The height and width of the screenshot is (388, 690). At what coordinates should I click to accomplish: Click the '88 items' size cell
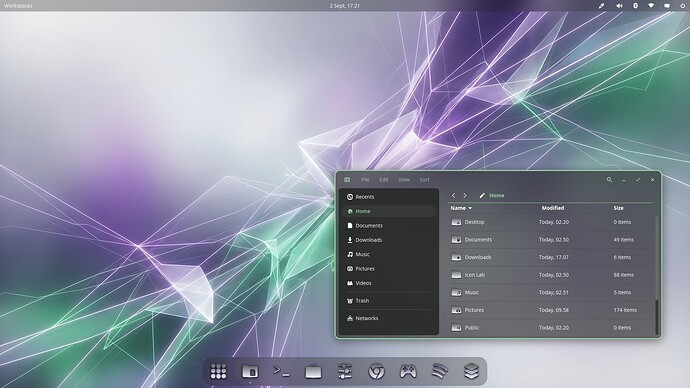(x=624, y=275)
